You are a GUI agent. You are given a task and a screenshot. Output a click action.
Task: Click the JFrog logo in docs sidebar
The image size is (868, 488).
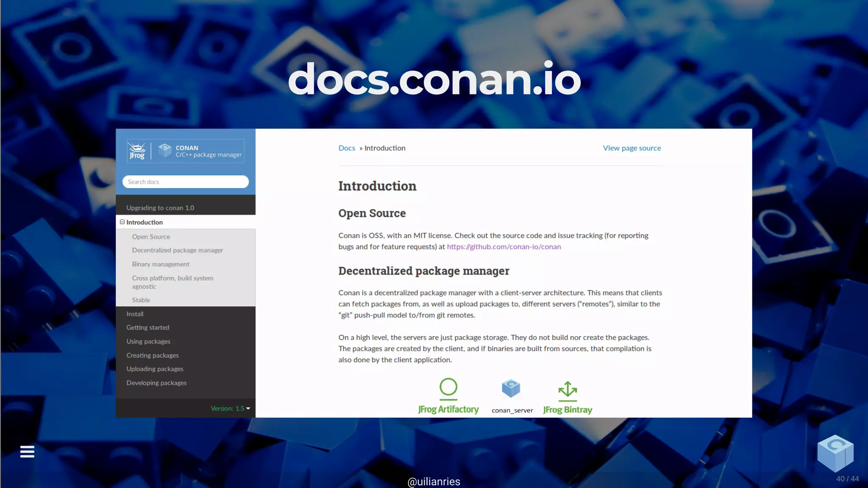(x=137, y=151)
